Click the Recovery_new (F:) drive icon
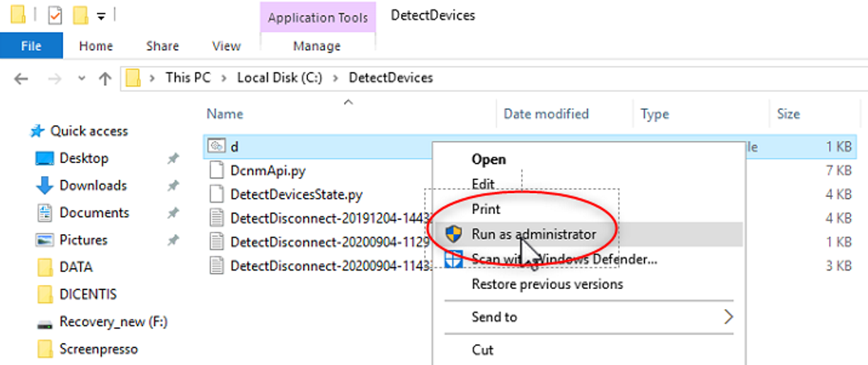868x365 pixels. (45, 322)
